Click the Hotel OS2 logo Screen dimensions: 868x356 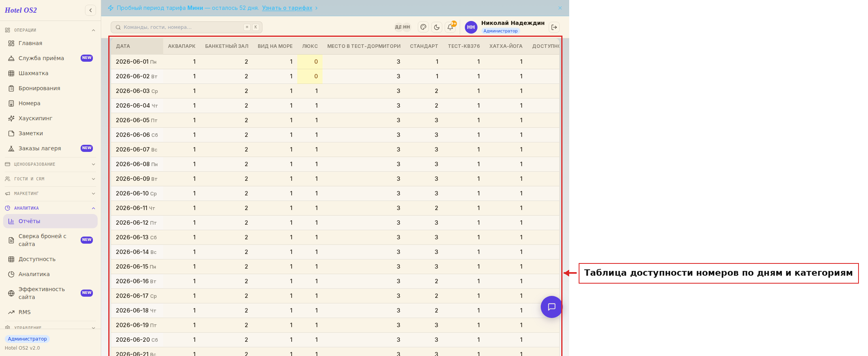coord(21,10)
